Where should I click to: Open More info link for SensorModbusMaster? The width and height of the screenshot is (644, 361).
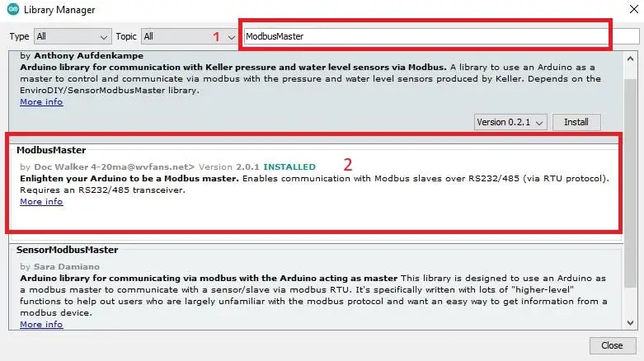(x=41, y=325)
